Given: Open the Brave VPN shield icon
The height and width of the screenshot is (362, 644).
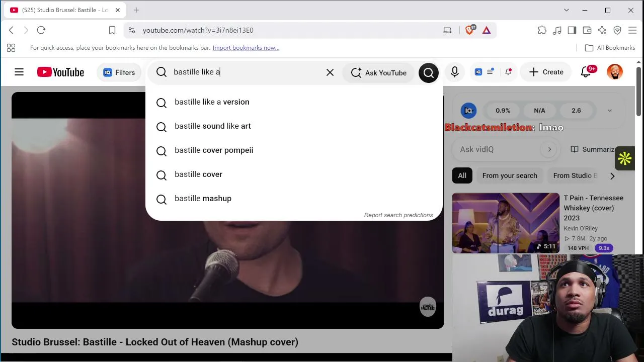Looking at the screenshot, I should [617, 30].
